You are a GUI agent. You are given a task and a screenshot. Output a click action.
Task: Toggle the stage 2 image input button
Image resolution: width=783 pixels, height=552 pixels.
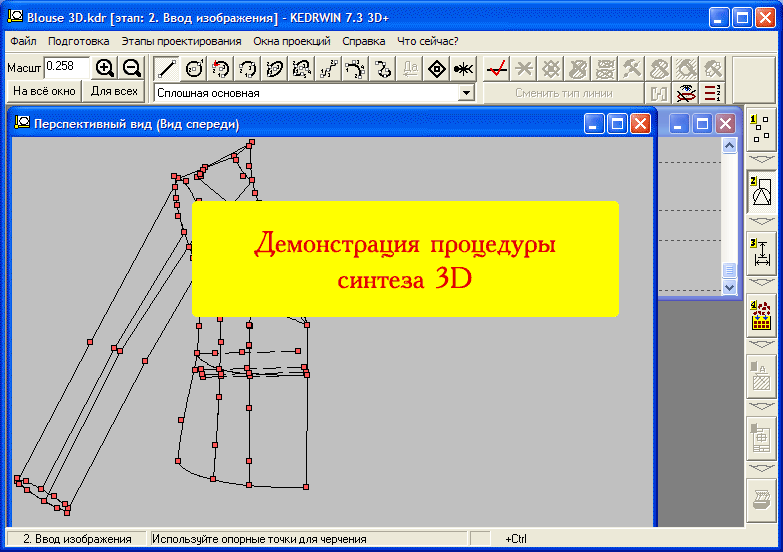761,190
